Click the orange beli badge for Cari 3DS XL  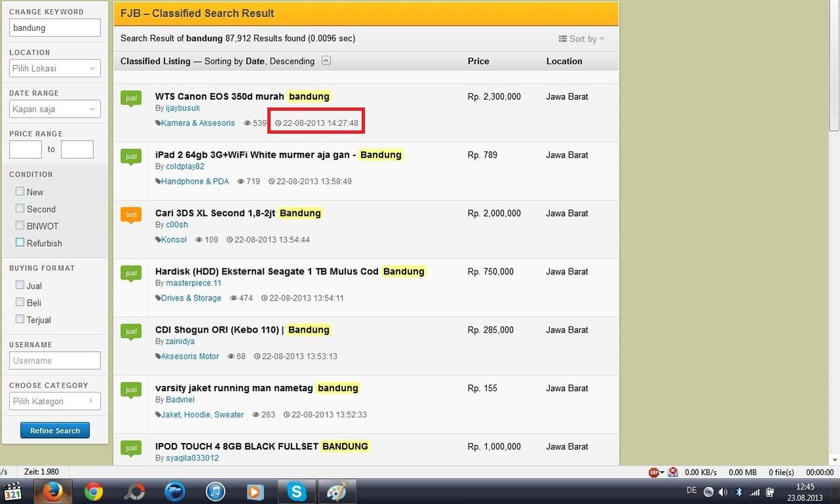[131, 215]
